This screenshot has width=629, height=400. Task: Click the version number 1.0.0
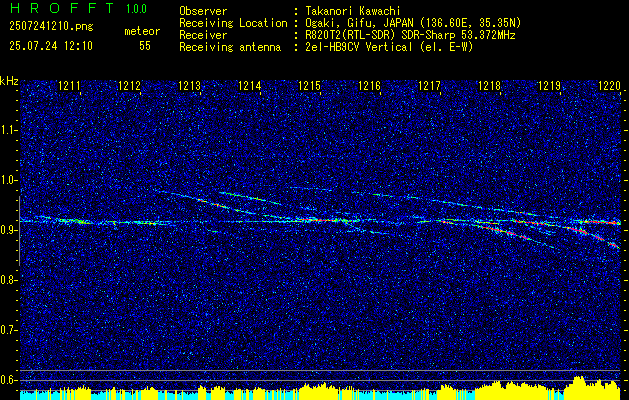coord(136,9)
